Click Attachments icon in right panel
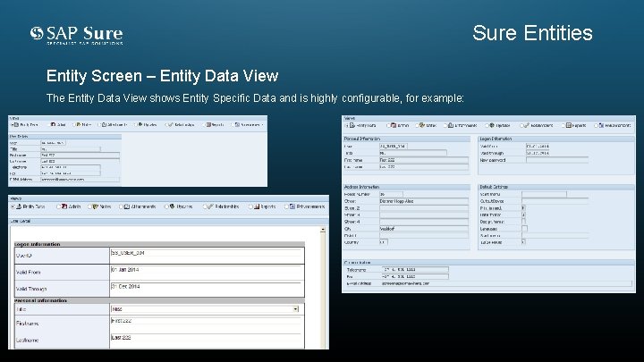Screen dimensions: 644x362 pos(450,125)
